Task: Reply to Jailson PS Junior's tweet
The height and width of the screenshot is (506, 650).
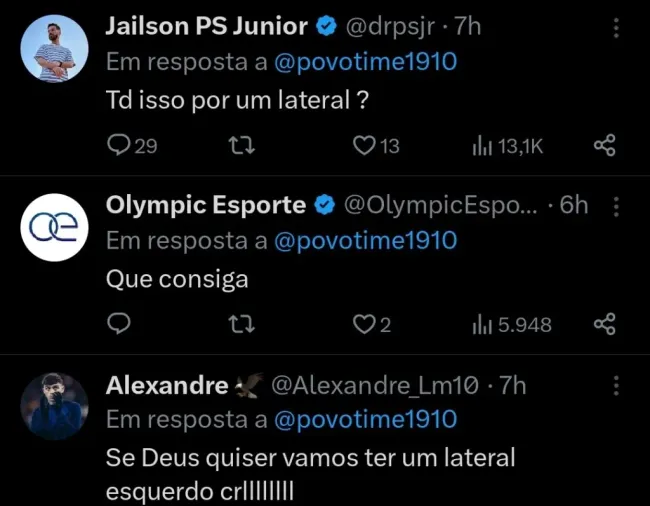Action: pos(119,146)
